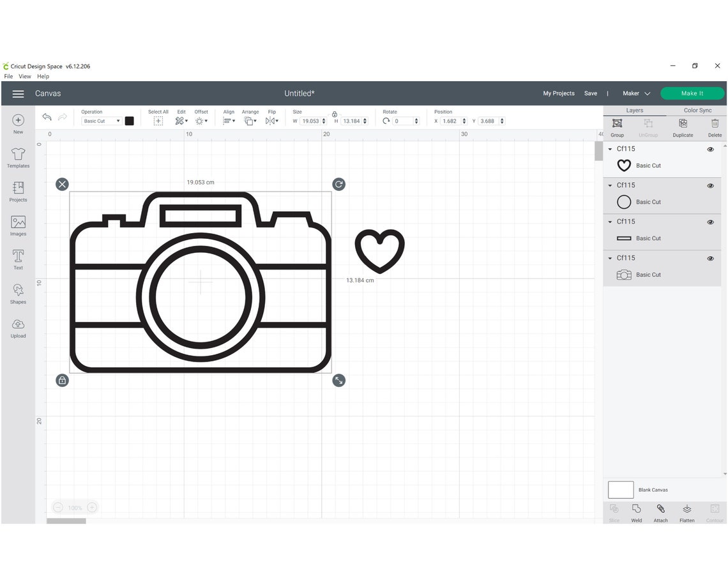Hide the heart Cf115 layer
The image size is (728, 585).
[710, 149]
